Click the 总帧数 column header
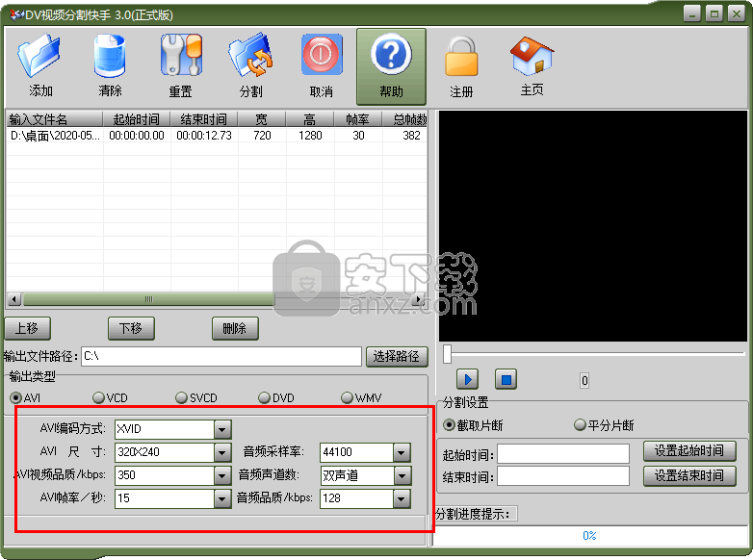Viewport: 753px width, 560px height. (404, 119)
